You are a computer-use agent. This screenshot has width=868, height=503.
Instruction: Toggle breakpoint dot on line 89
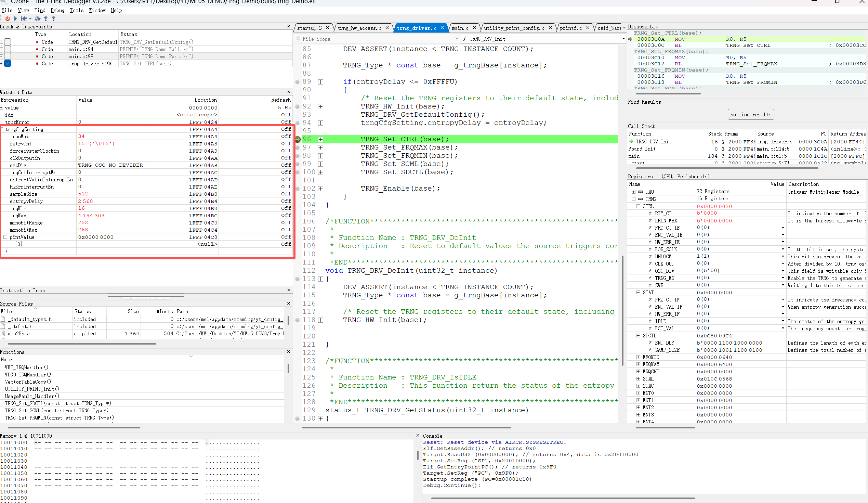coord(298,82)
